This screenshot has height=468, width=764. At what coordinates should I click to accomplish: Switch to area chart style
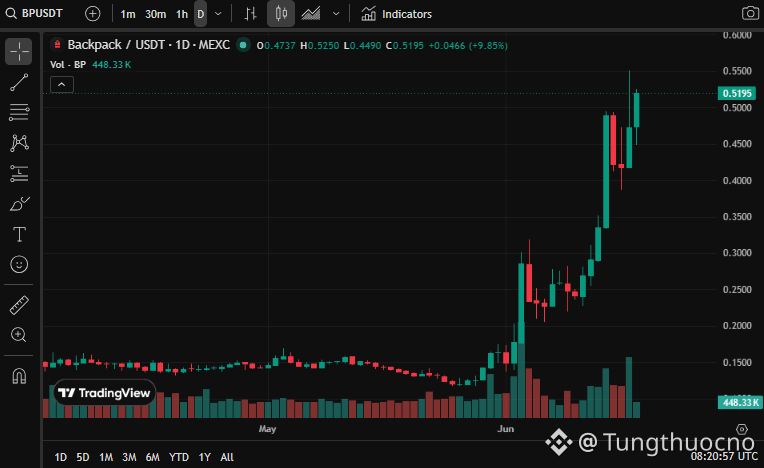tap(311, 14)
